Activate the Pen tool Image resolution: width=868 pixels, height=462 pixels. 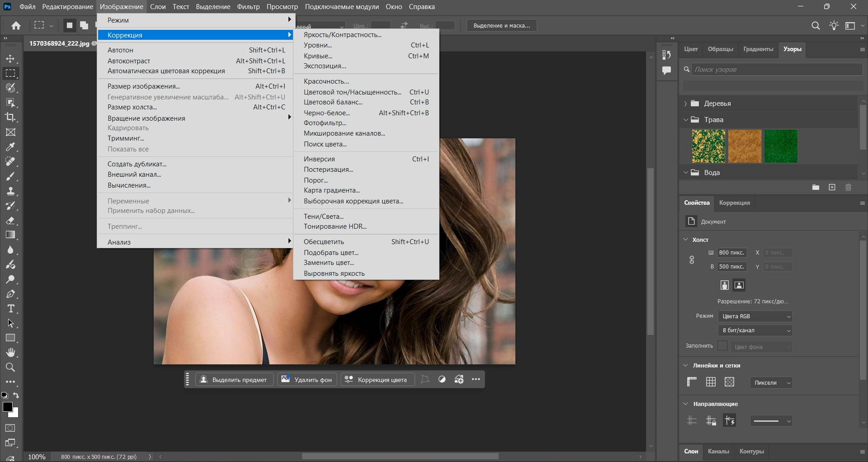click(10, 294)
